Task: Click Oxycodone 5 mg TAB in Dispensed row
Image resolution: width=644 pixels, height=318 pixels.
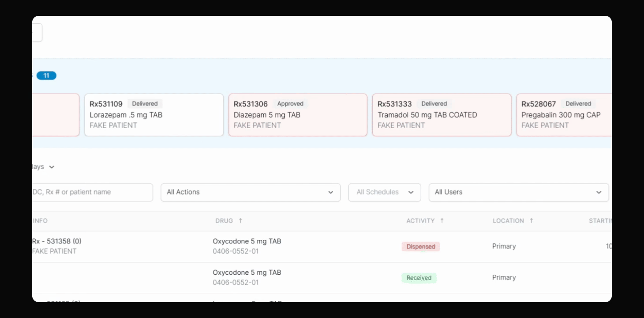Action: [247, 241]
